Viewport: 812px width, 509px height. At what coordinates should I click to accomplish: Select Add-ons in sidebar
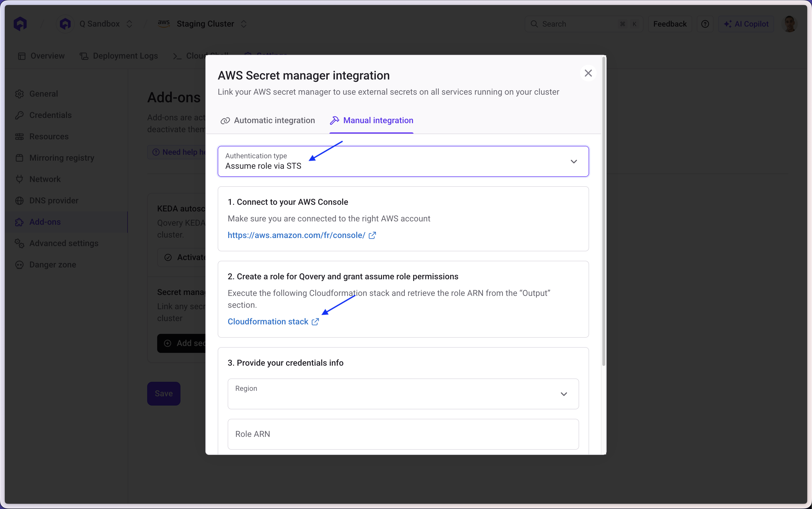coord(66,222)
